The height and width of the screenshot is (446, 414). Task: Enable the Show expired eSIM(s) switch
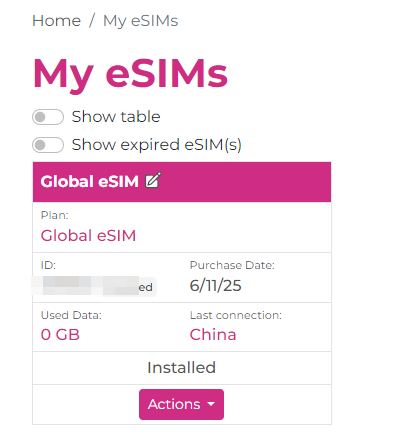click(48, 145)
